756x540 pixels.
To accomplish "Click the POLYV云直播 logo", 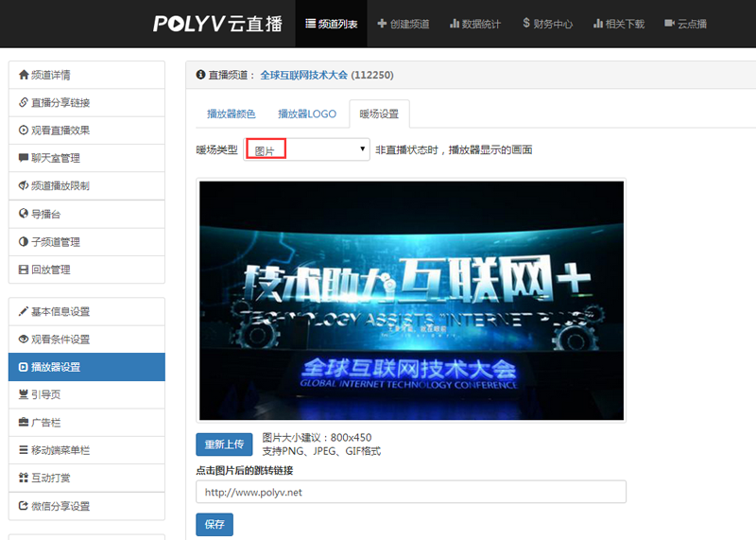I will [x=217, y=24].
